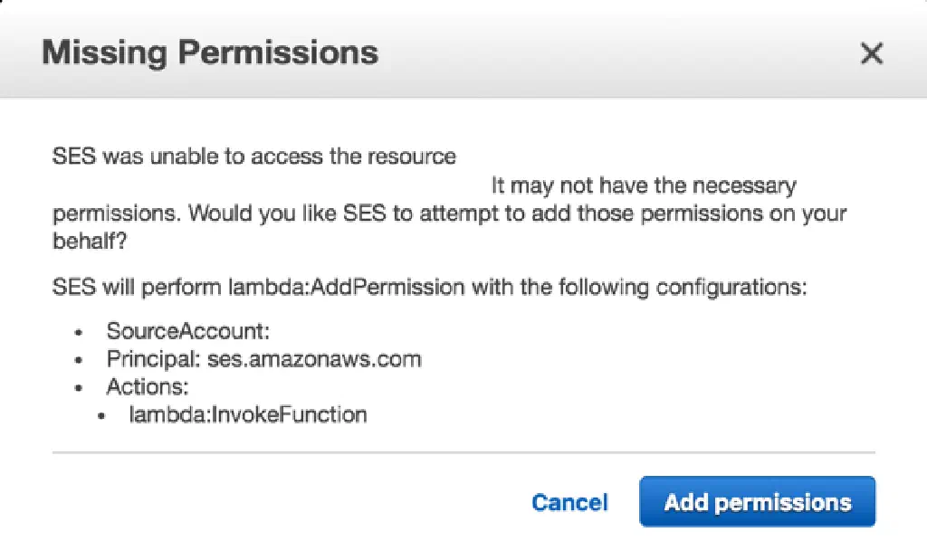Cancel adding the permissions
The width and height of the screenshot is (927, 560).
[x=569, y=503]
